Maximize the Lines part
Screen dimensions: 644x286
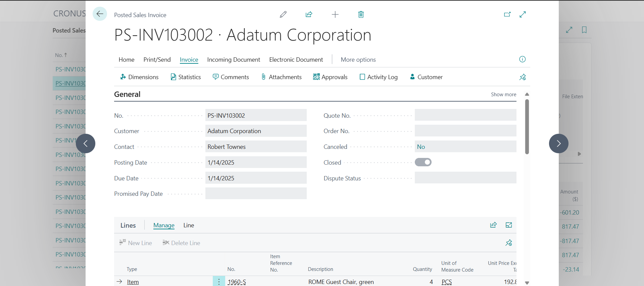[x=509, y=225]
